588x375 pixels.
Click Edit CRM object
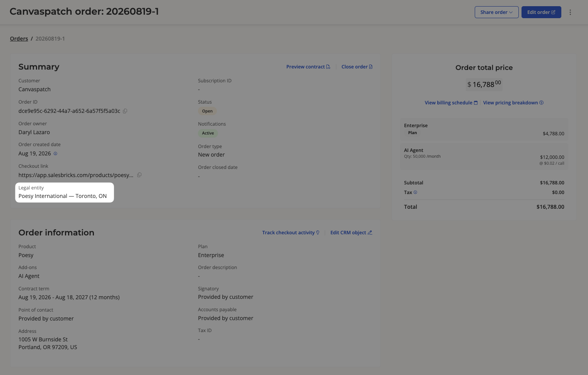(x=351, y=233)
